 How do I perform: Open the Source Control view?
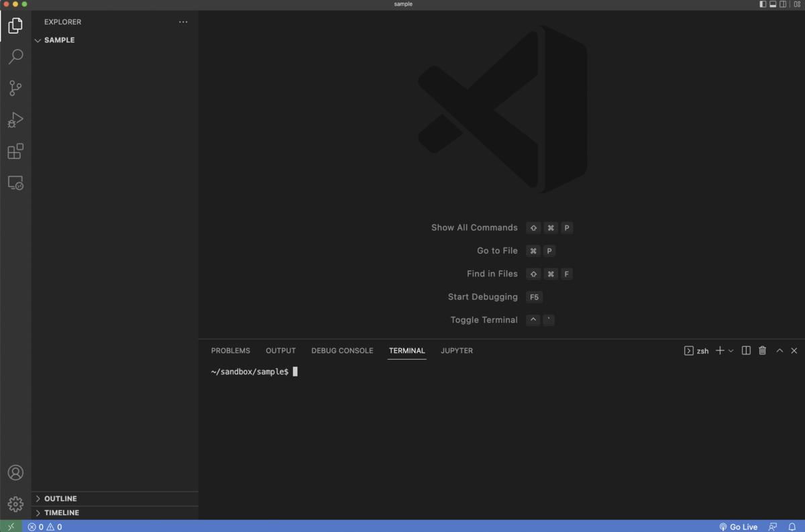(x=15, y=88)
